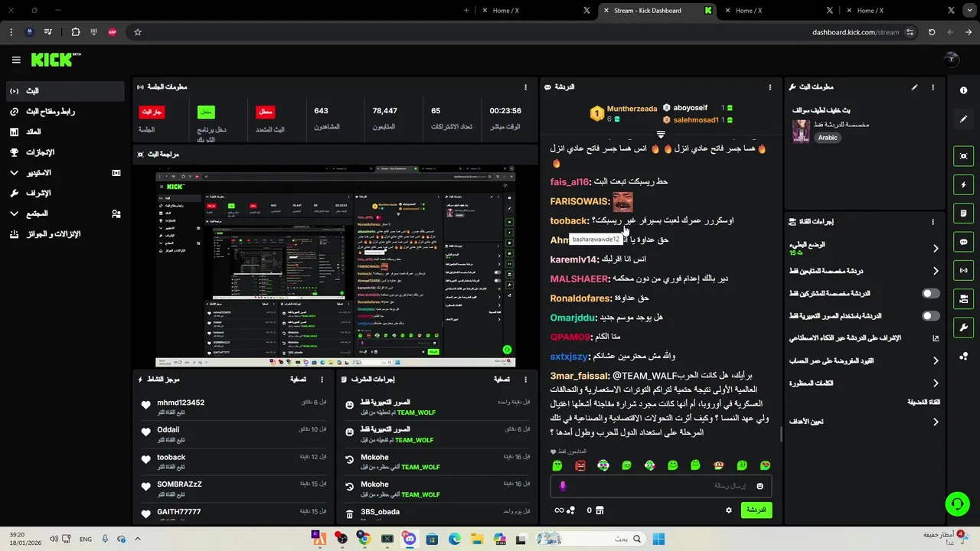Click the three-dots cluster icon in right rail
Viewport: 980px width, 551px height.
tap(963, 356)
